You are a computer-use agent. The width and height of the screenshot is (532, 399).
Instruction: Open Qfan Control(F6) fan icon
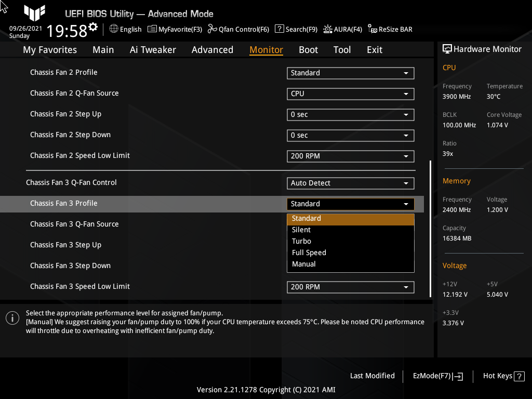pyautogui.click(x=212, y=29)
